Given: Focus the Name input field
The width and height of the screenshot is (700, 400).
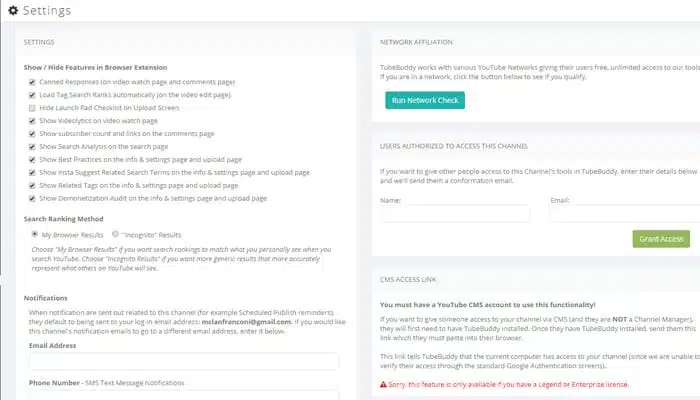Looking at the screenshot, I should [455, 214].
